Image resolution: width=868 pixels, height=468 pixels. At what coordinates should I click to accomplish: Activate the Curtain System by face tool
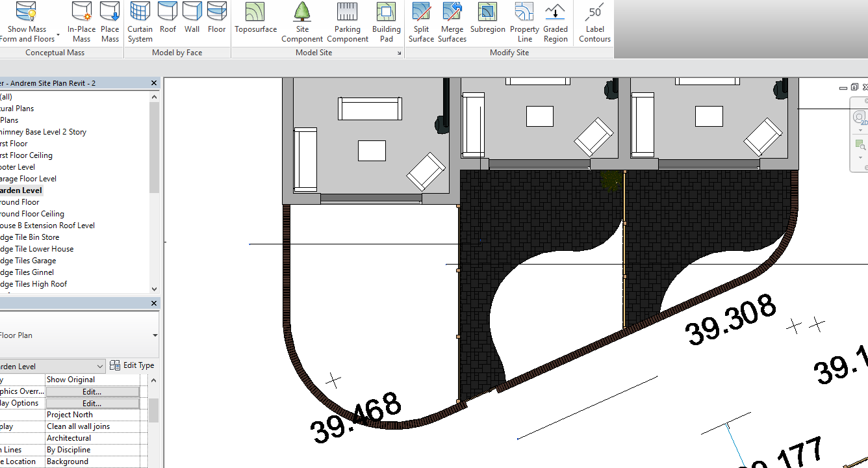[x=140, y=23]
